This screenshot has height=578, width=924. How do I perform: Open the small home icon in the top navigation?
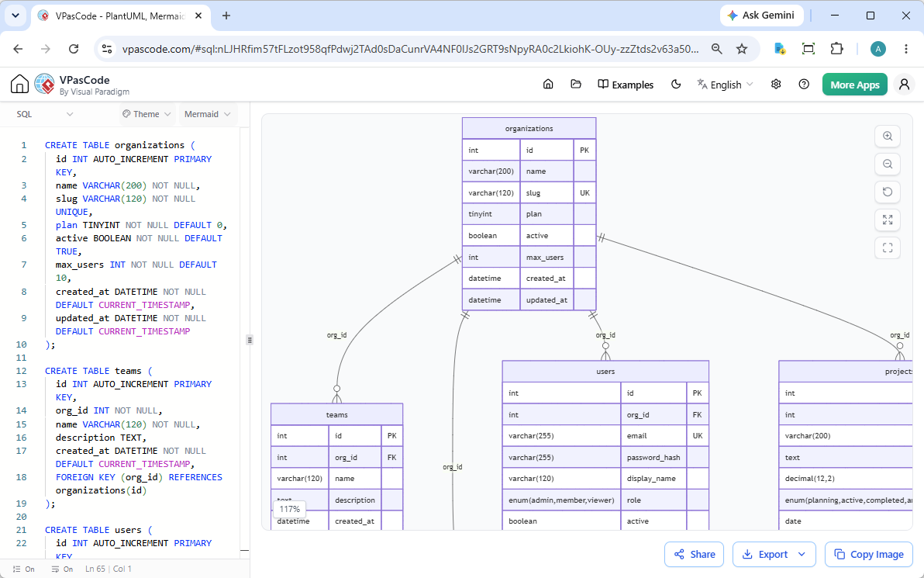click(x=548, y=85)
